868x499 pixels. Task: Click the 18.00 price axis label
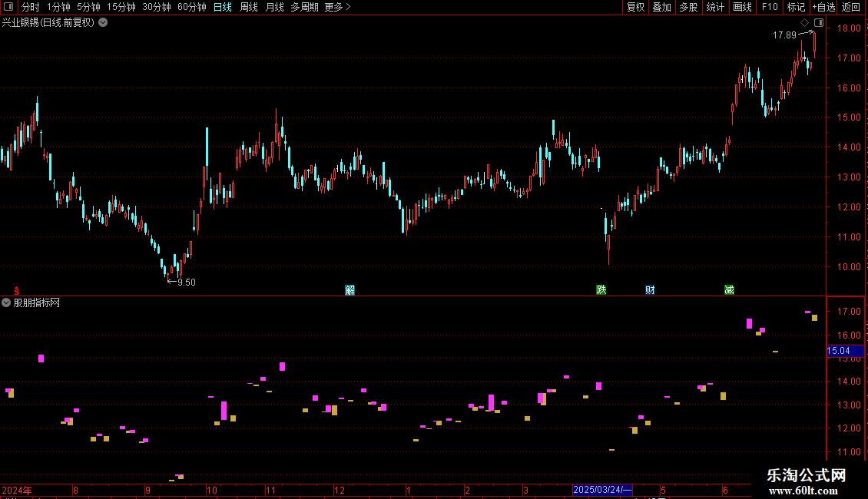[x=849, y=28]
